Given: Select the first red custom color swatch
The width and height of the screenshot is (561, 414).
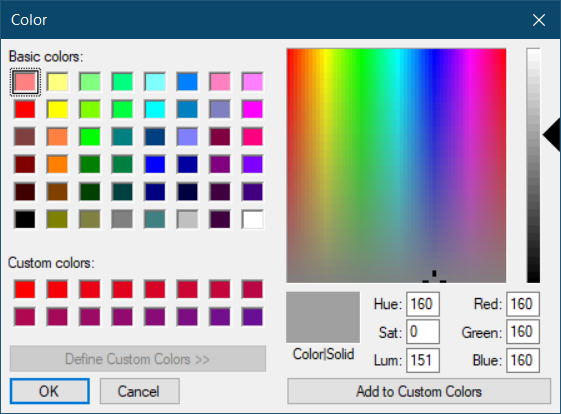Looking at the screenshot, I should pyautogui.click(x=25, y=289).
